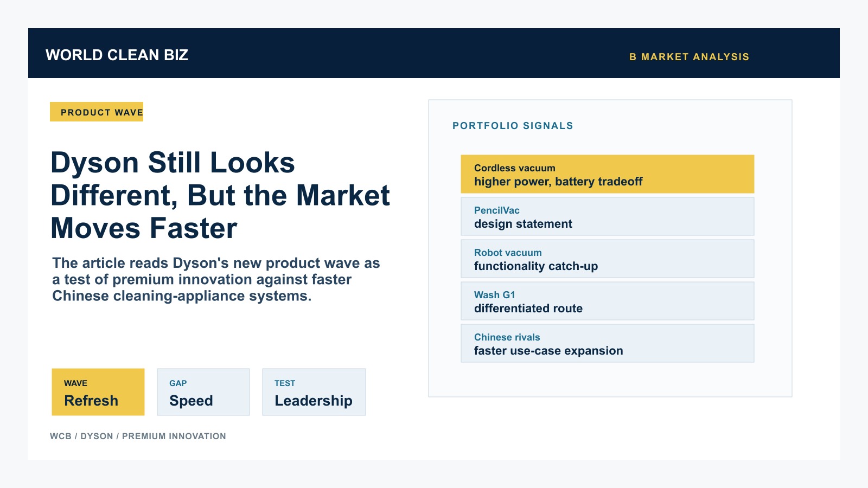Choose the Chinese rivals expansion row
The height and width of the screenshot is (488, 868).
pyautogui.click(x=608, y=343)
